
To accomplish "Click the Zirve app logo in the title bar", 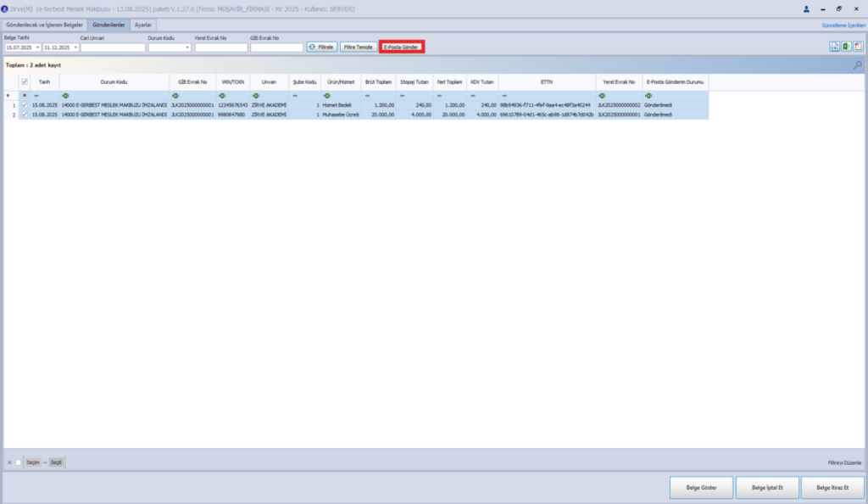I will click(x=4, y=8).
